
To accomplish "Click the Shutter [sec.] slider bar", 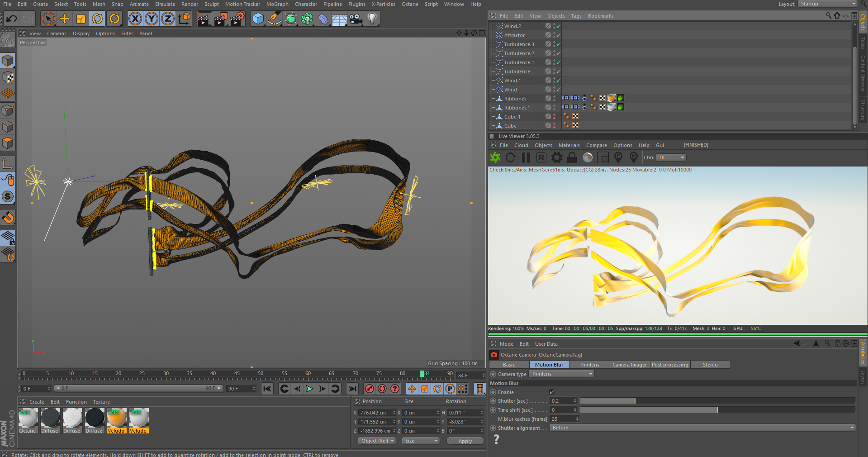I will [717, 401].
